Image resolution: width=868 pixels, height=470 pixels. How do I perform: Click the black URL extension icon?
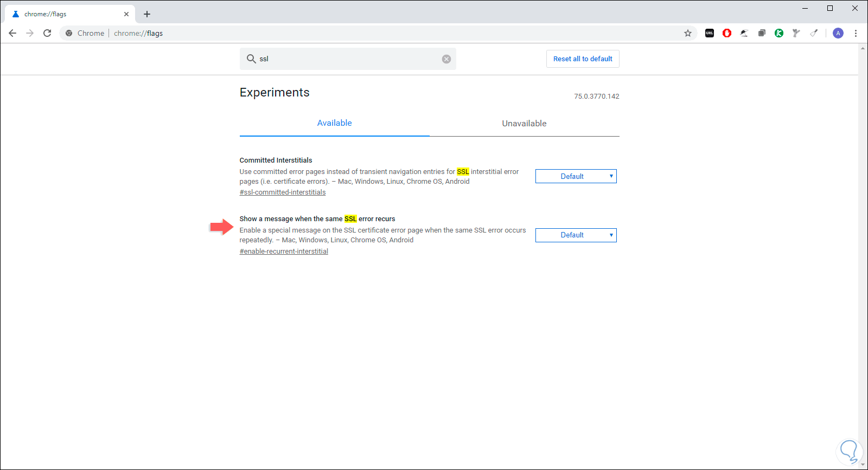(710, 33)
